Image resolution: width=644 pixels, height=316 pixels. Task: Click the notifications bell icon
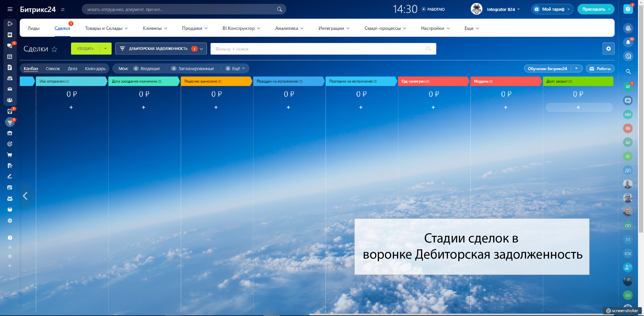click(x=628, y=42)
